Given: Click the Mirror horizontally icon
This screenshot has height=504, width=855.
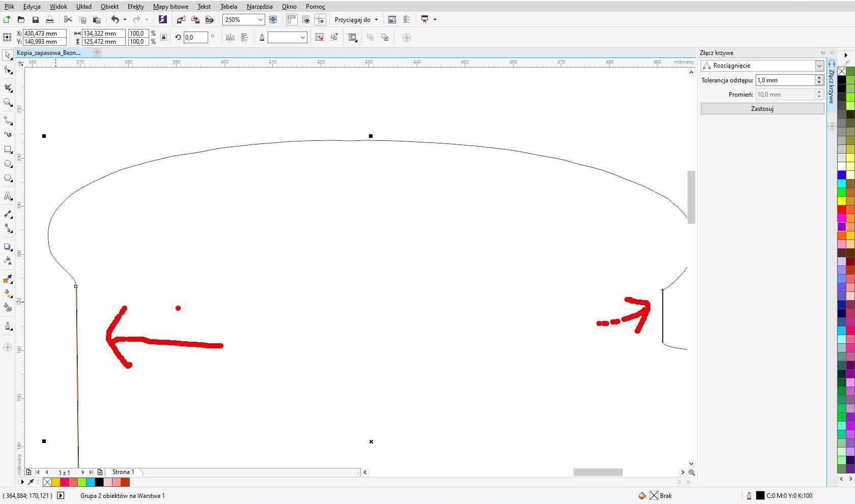Looking at the screenshot, I should click(x=230, y=38).
